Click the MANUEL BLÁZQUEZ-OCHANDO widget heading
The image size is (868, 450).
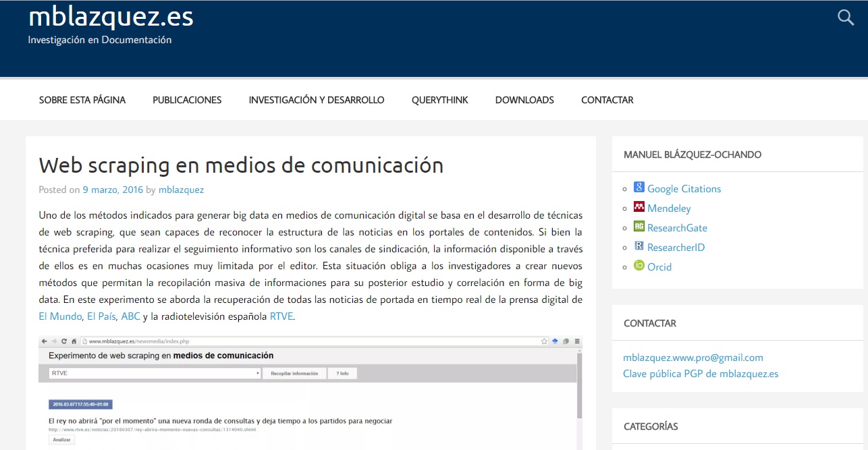point(693,154)
